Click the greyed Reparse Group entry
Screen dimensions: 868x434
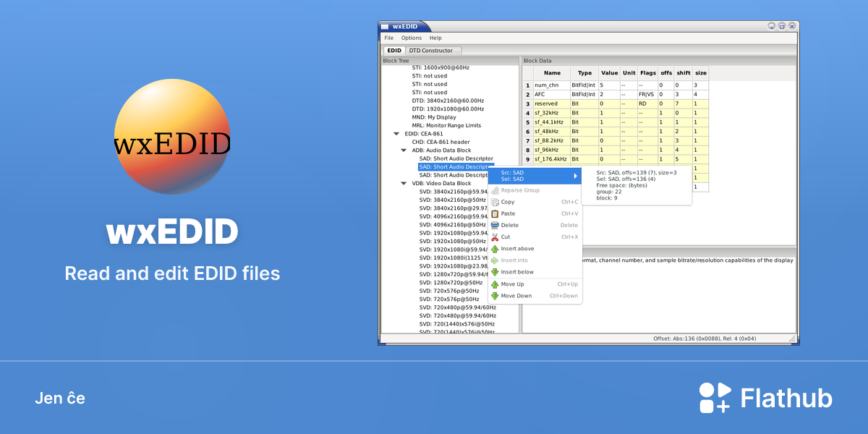[535, 190]
